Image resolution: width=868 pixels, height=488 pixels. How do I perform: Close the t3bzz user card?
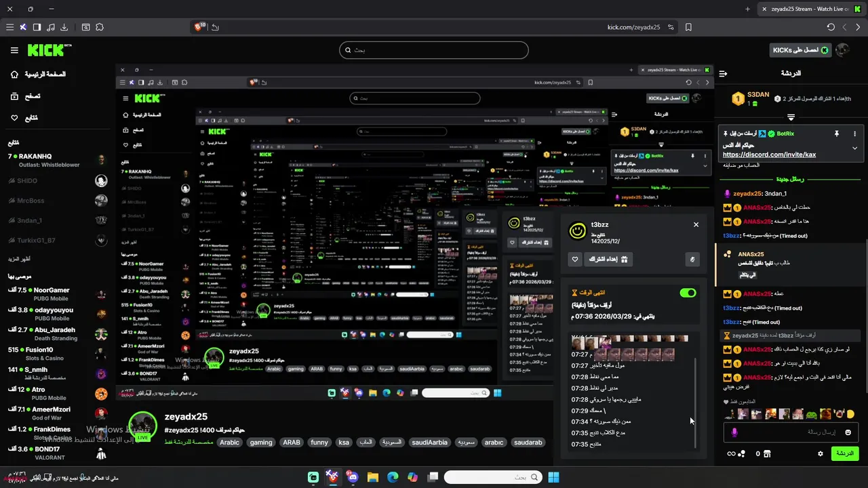pos(696,224)
